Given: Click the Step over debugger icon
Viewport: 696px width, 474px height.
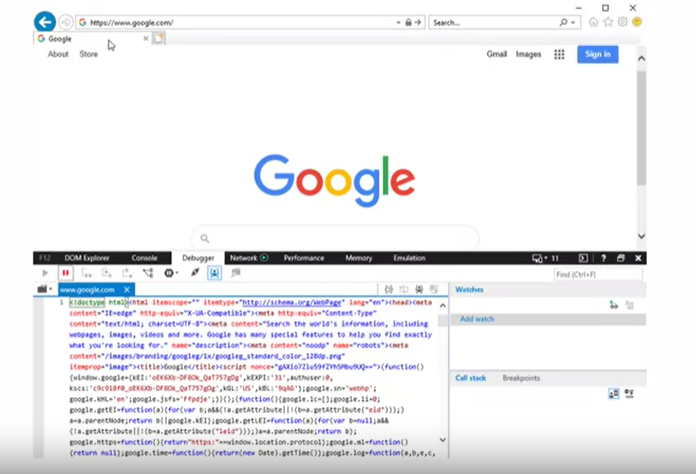Looking at the screenshot, I should click(107, 273).
